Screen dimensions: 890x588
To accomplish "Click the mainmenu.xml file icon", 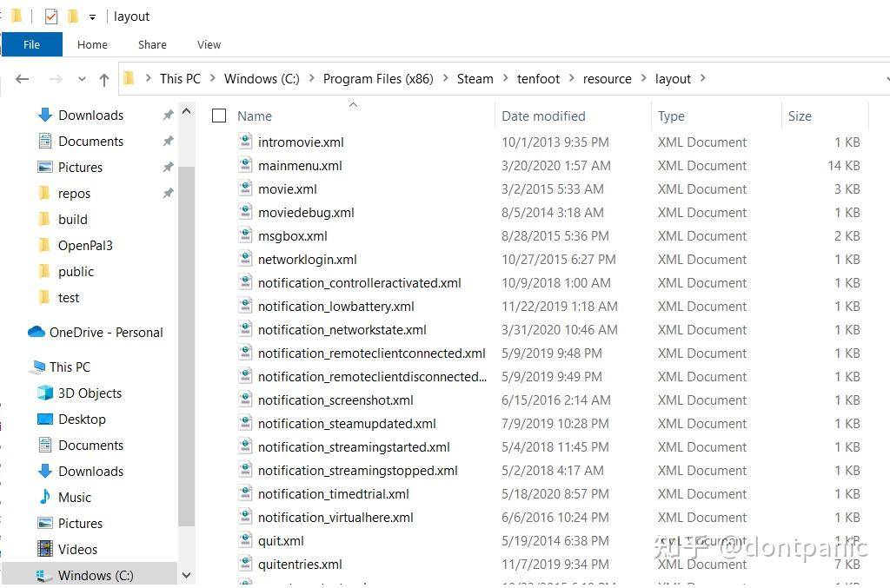I will pos(245,165).
